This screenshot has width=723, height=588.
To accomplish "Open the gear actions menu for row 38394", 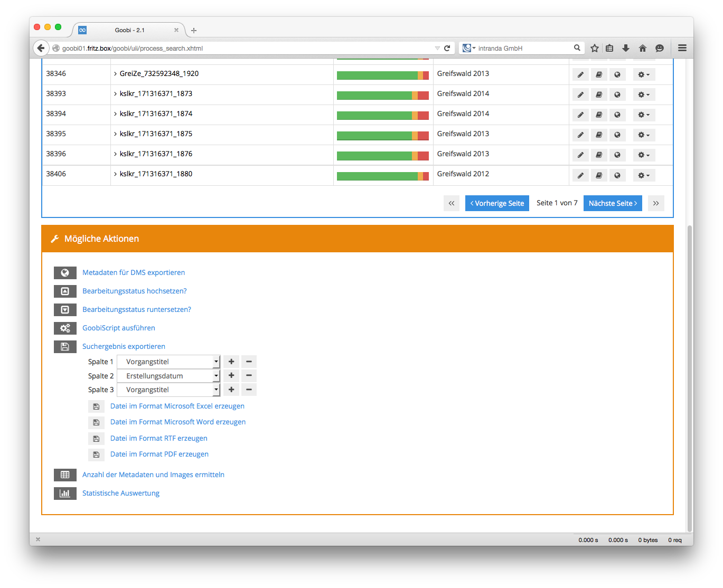I will 644,115.
